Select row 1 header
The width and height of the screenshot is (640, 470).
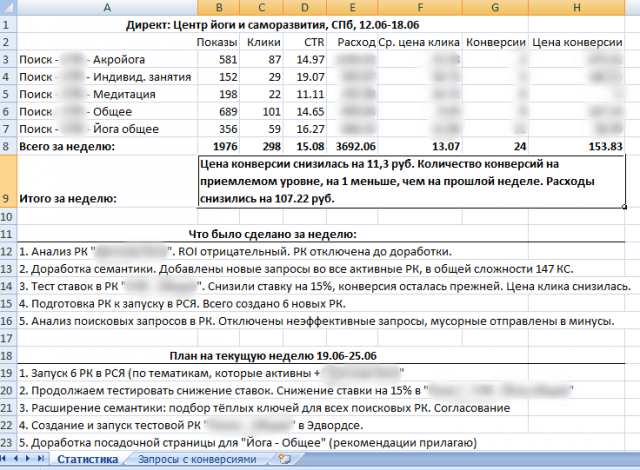pyautogui.click(x=8, y=25)
